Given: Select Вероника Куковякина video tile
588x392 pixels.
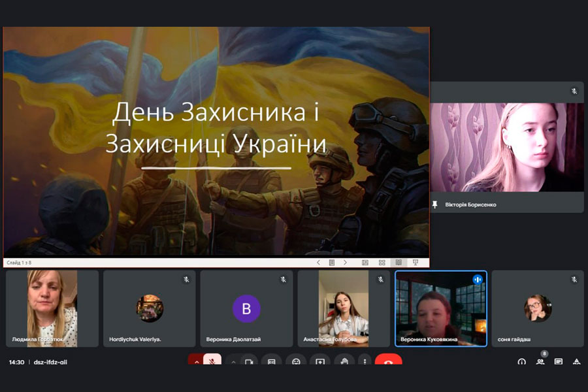Looking at the screenshot, I should [441, 308].
